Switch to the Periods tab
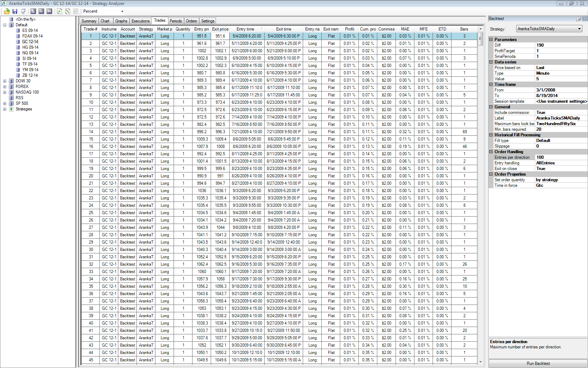588x368 pixels. pyautogui.click(x=176, y=21)
